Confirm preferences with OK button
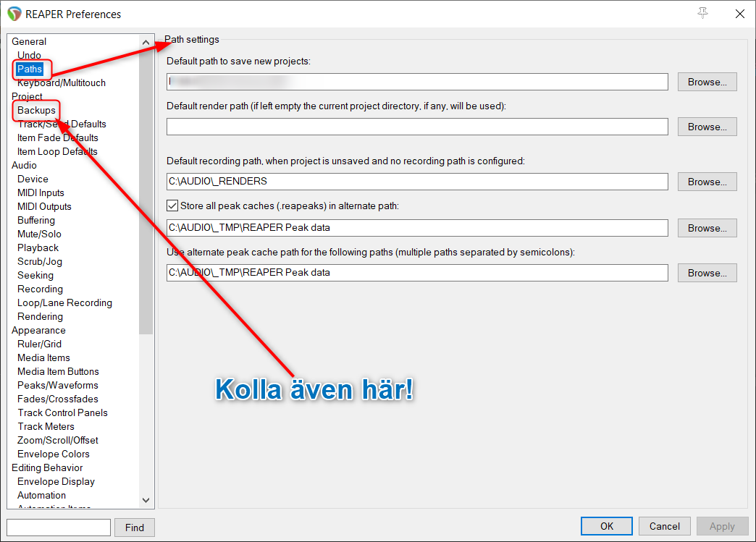The width and height of the screenshot is (756, 542). [x=607, y=526]
